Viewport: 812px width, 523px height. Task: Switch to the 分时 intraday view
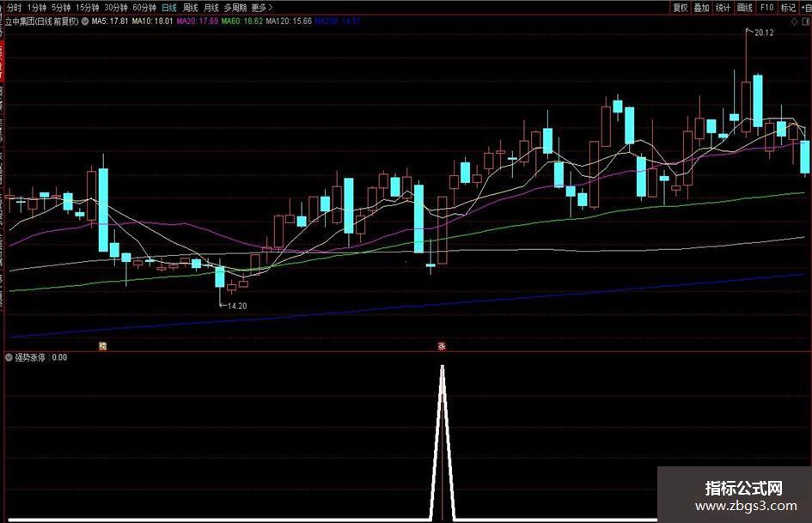pos(14,8)
